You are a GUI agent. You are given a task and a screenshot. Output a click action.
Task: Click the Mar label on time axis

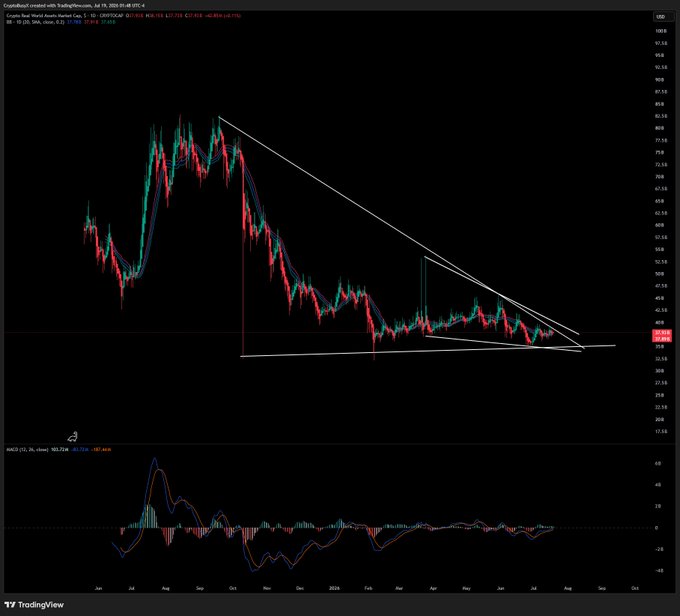coord(399,588)
